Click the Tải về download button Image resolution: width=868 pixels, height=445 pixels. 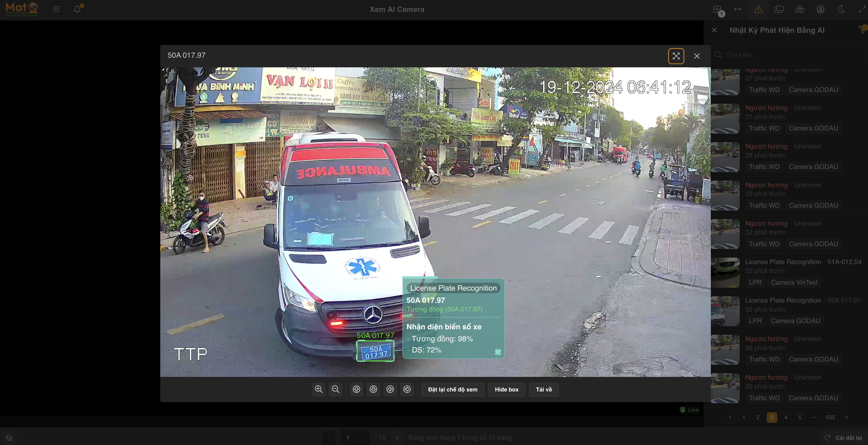click(544, 389)
